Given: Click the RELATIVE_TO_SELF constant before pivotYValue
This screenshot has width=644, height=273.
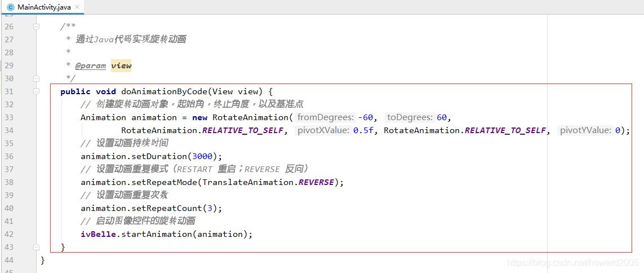Looking at the screenshot, I should tap(505, 131).
